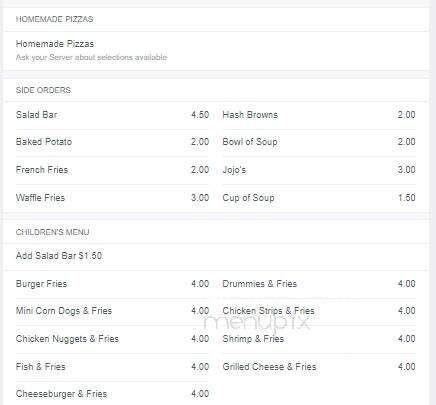Click the Homemade Pizzas item
Image resolution: width=436 pixels, height=405 pixels.
click(216, 50)
